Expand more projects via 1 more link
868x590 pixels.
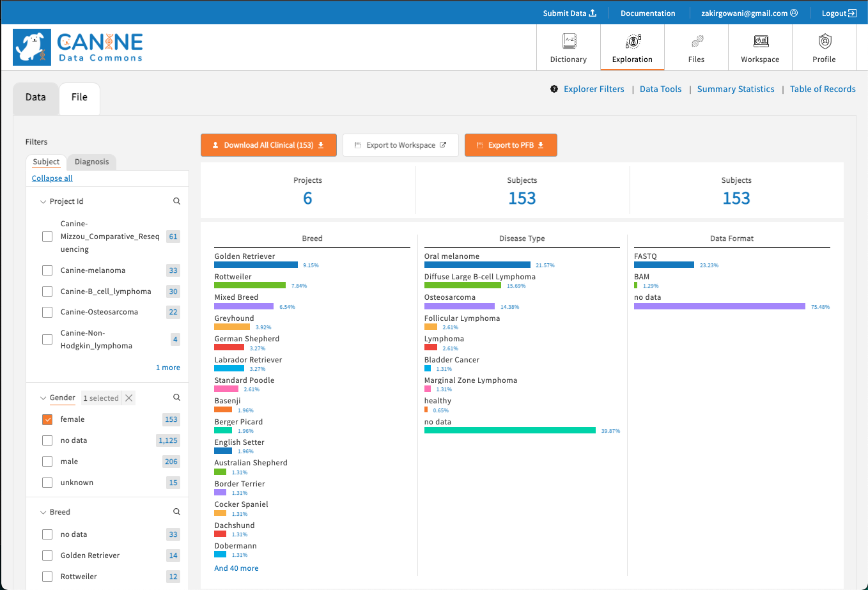pyautogui.click(x=168, y=367)
